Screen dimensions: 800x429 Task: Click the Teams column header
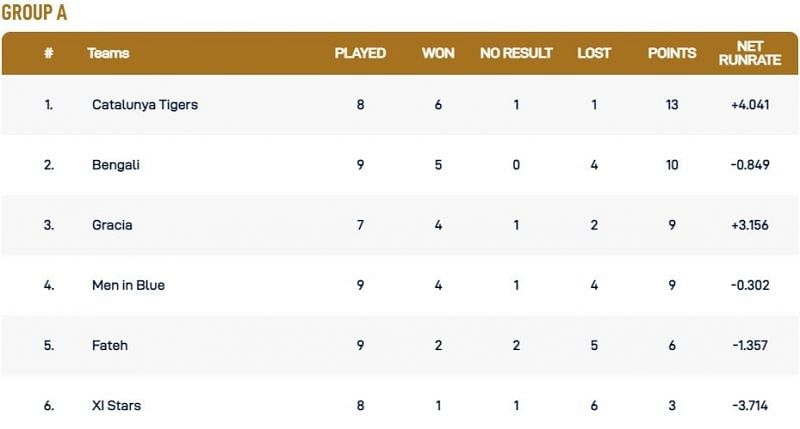coord(108,53)
